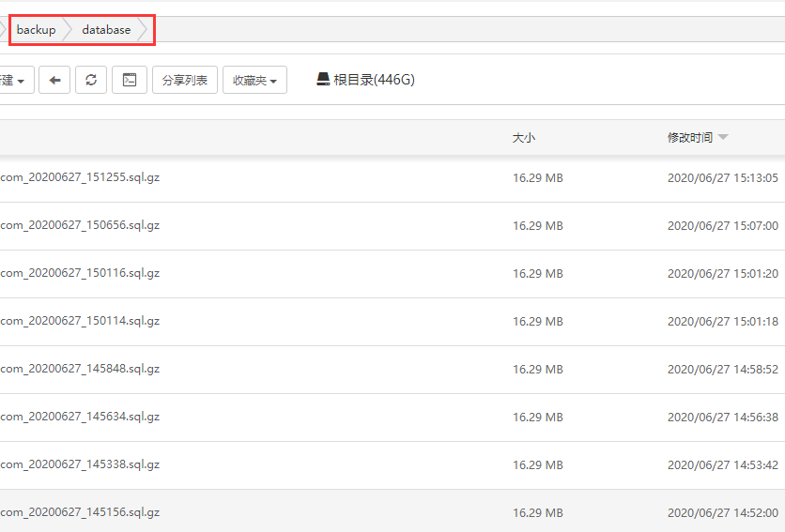Click 根目录(446G) root directory label
Screen dimensions: 785x532
(374, 80)
